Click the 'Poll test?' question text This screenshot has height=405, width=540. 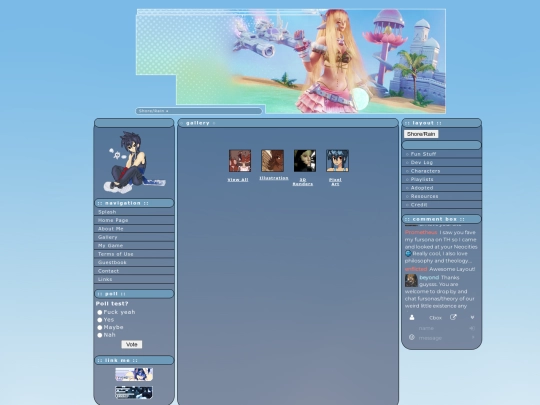112,304
